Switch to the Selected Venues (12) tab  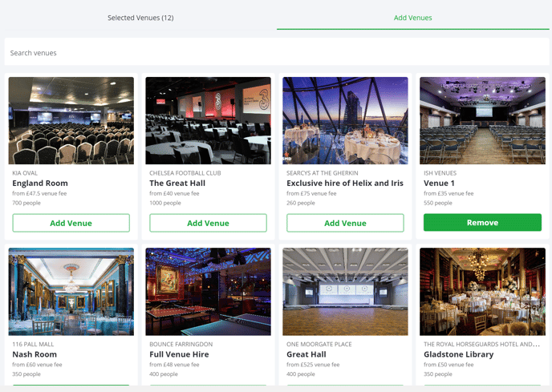tap(140, 18)
